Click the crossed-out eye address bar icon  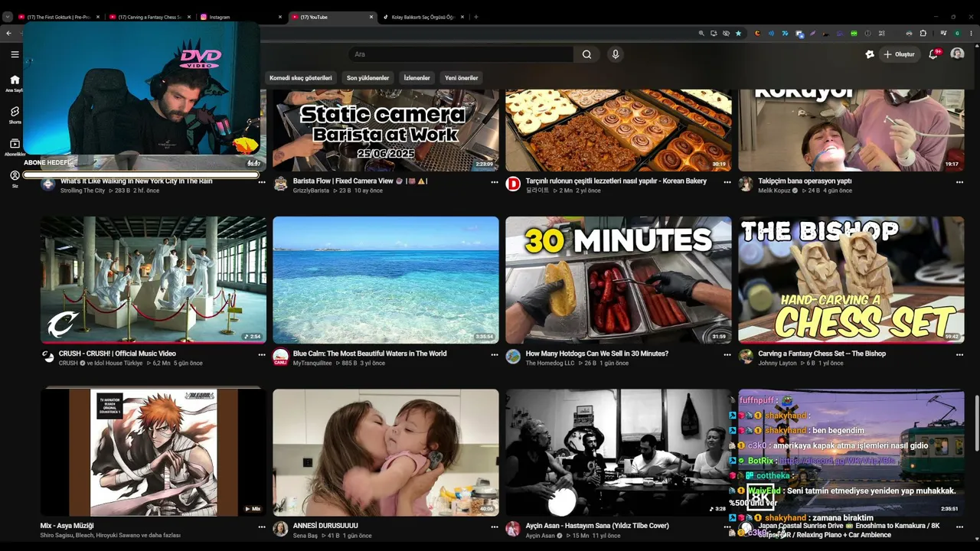pos(726,33)
